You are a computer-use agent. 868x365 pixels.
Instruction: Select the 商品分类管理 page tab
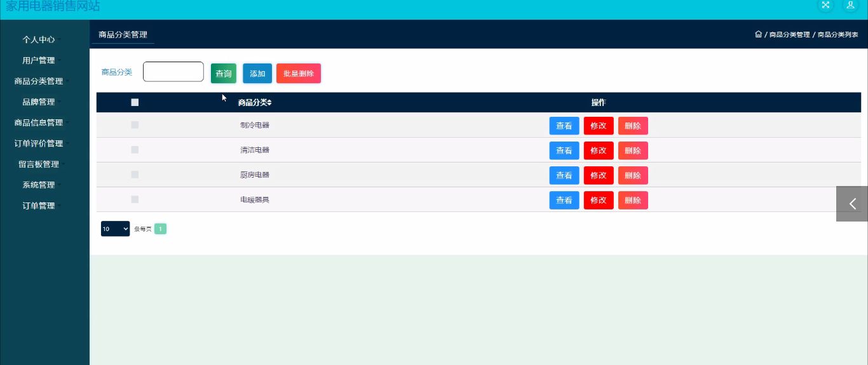123,34
